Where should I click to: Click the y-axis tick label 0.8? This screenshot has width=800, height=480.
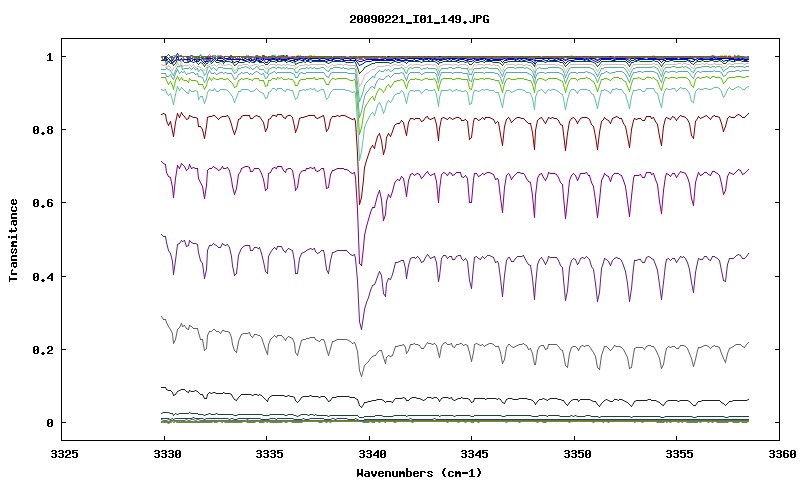click(x=43, y=130)
